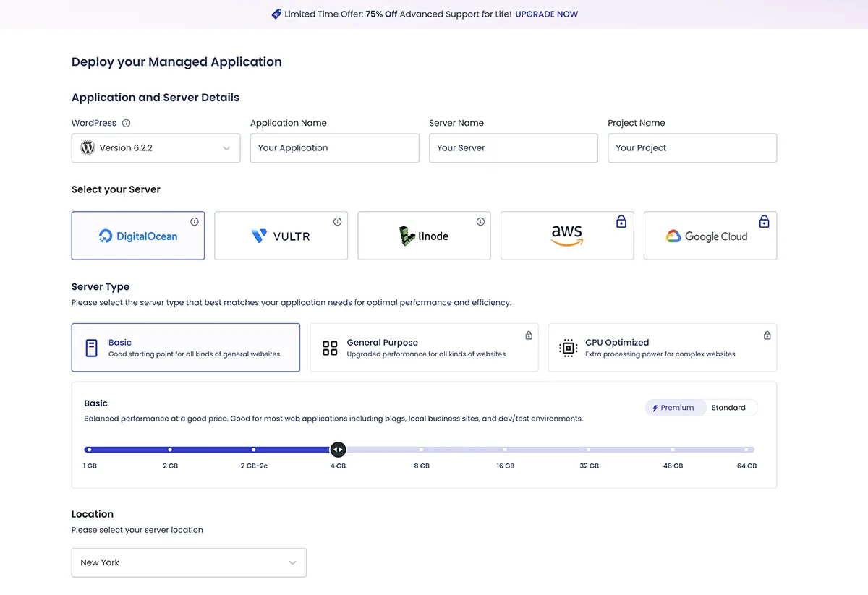Select Linode as server provider

coord(425,236)
